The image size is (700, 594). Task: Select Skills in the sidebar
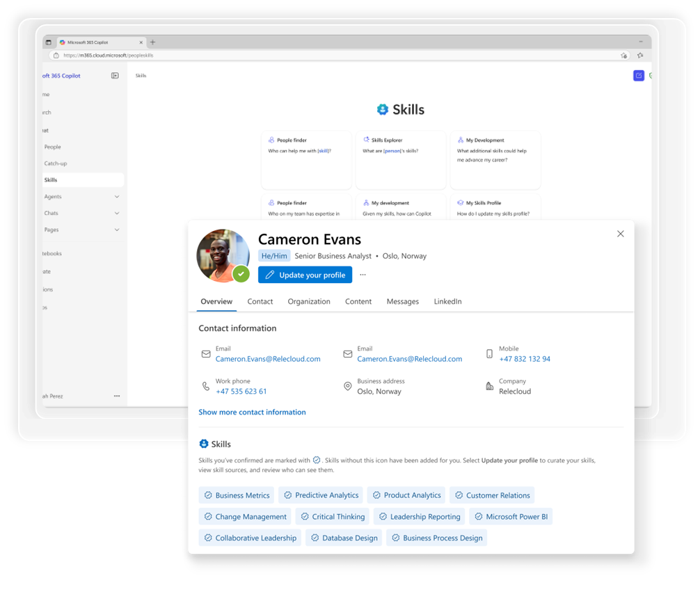pyautogui.click(x=83, y=180)
